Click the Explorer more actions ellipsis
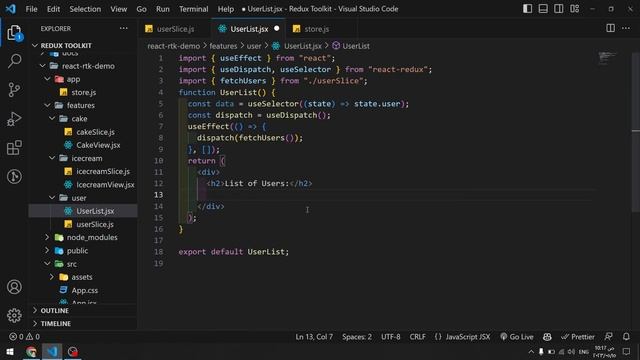 [124, 29]
